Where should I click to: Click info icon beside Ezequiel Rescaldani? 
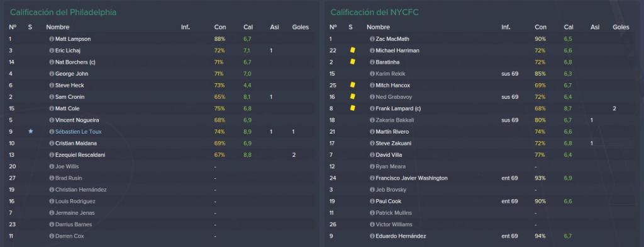point(52,155)
